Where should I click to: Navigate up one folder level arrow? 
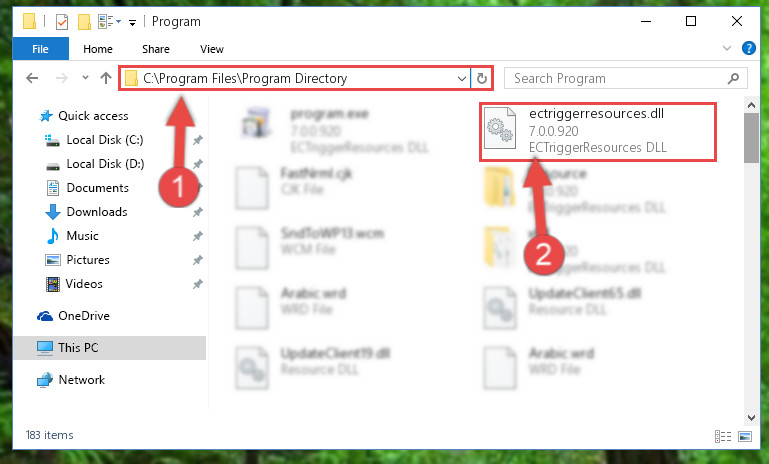click(x=106, y=78)
